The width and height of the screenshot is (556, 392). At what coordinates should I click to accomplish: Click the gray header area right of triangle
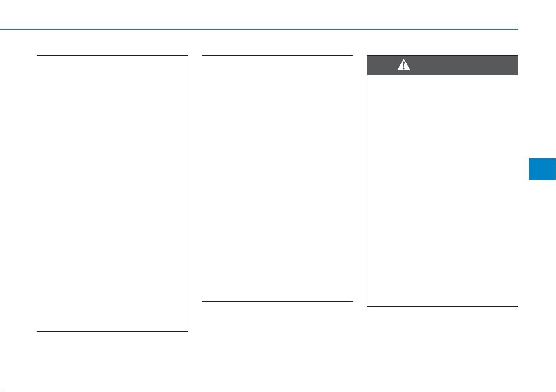pyautogui.click(x=464, y=65)
